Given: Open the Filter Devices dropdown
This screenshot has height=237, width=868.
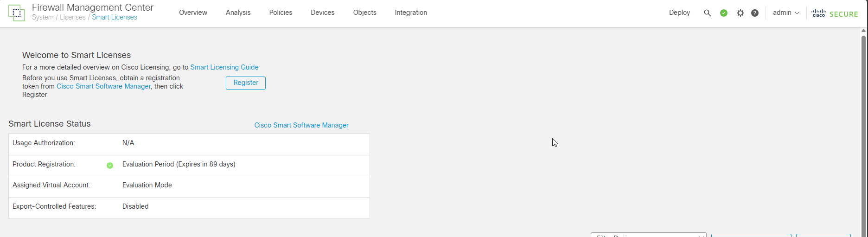Looking at the screenshot, I should coord(648,235).
